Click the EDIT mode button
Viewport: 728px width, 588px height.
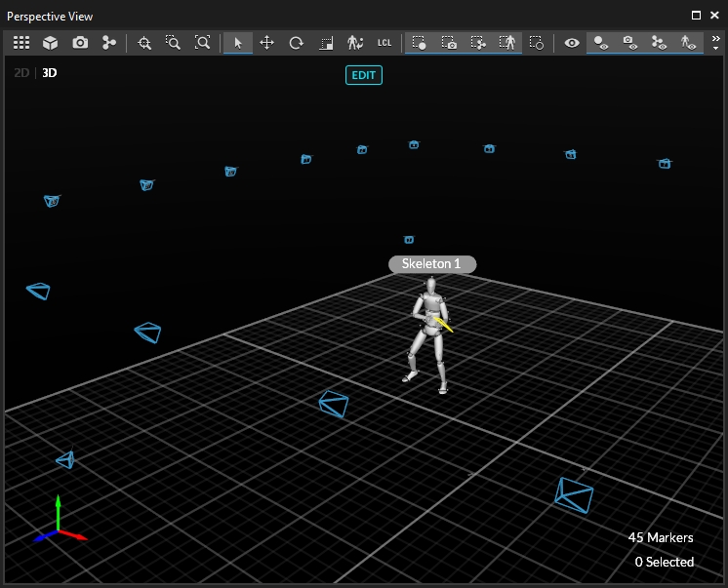(363, 75)
